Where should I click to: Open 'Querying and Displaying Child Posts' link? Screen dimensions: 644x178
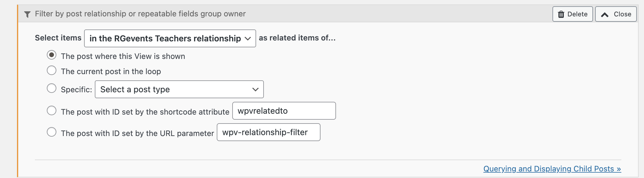[552, 169]
